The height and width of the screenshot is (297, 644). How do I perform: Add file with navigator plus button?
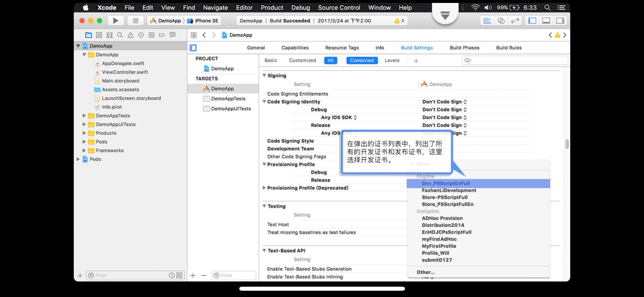tap(80, 275)
